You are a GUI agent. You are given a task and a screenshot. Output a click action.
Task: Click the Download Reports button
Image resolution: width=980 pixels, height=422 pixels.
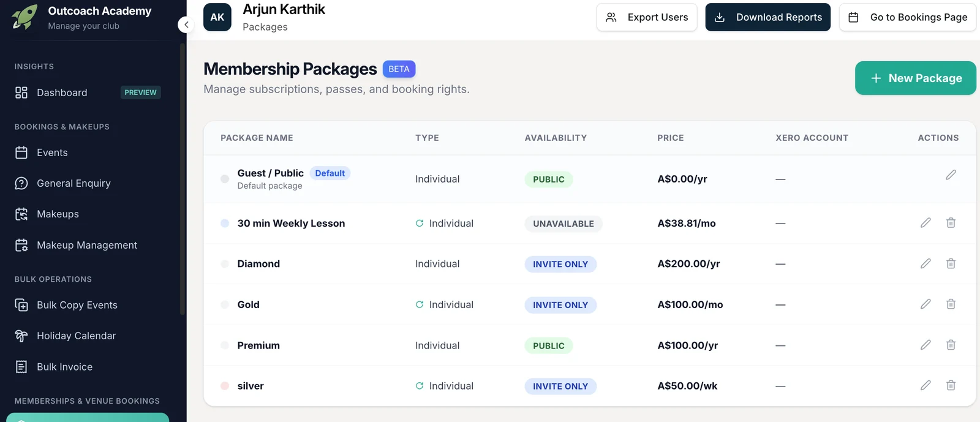(x=768, y=17)
